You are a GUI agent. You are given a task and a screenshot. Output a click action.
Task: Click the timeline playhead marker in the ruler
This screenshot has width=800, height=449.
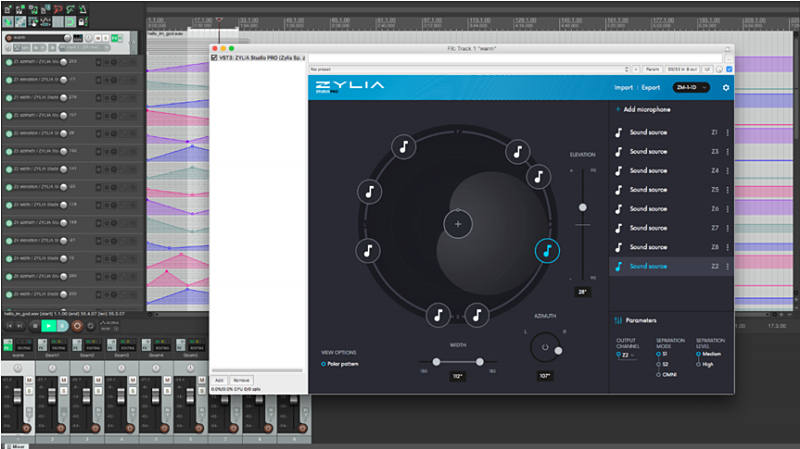pyautogui.click(x=219, y=20)
